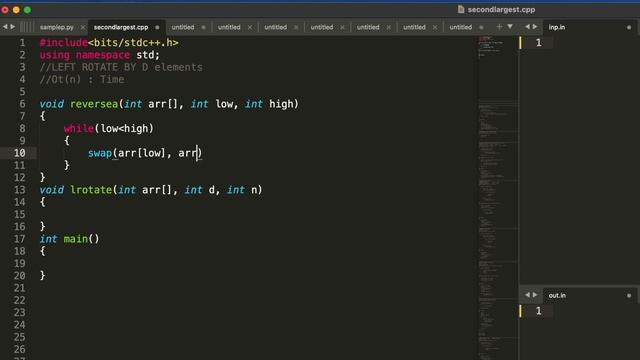640x360 pixels.
Task: Go to previous tab with left arrow beside samplep.py
Action: click(5, 27)
